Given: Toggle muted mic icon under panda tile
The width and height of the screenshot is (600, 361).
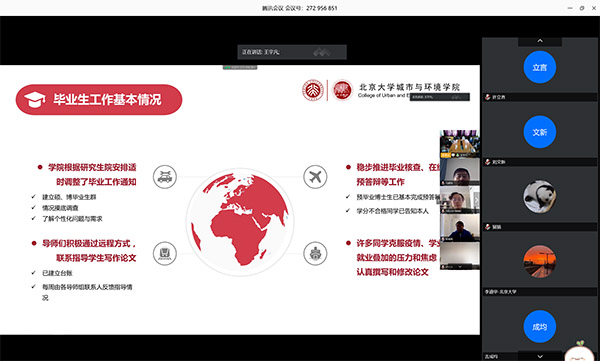Looking at the screenshot, I should click(x=488, y=227).
